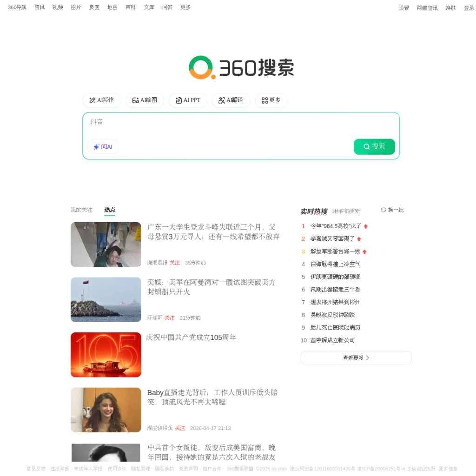Open headline Baby直播走光背后

212,397
